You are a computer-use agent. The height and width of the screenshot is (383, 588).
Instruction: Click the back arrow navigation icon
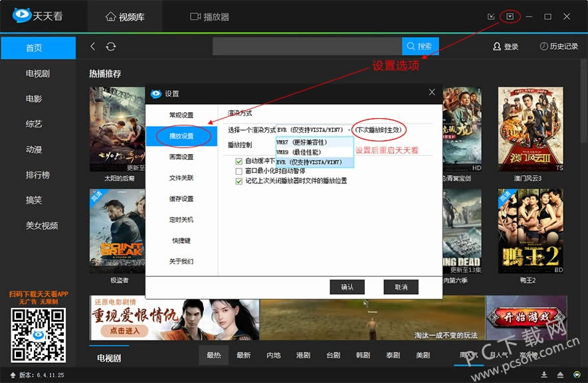click(93, 46)
